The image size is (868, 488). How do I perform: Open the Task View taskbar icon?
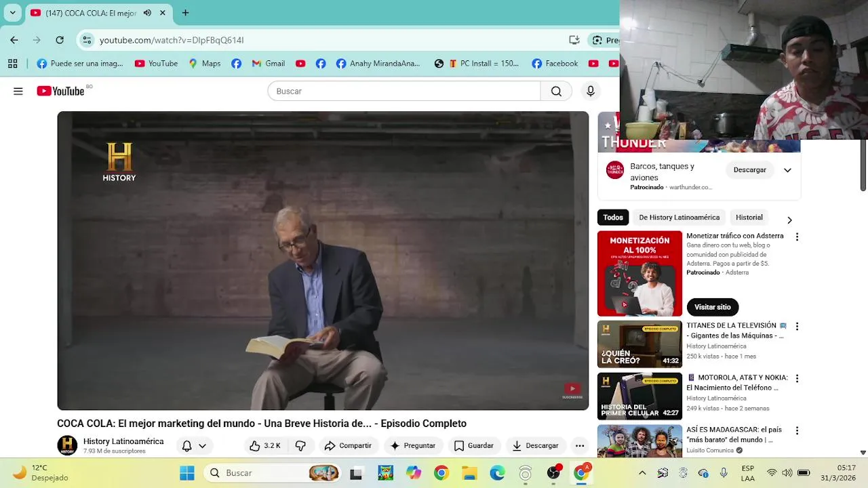click(x=356, y=473)
